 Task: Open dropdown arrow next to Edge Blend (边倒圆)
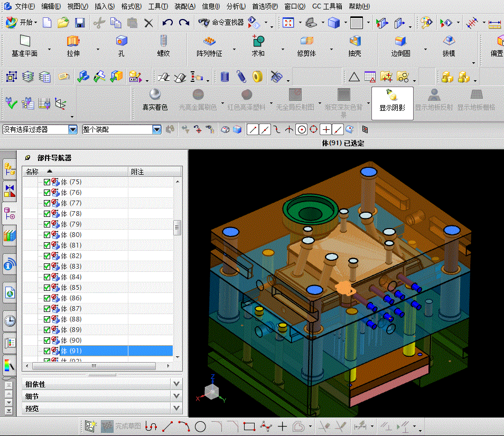(x=425, y=50)
